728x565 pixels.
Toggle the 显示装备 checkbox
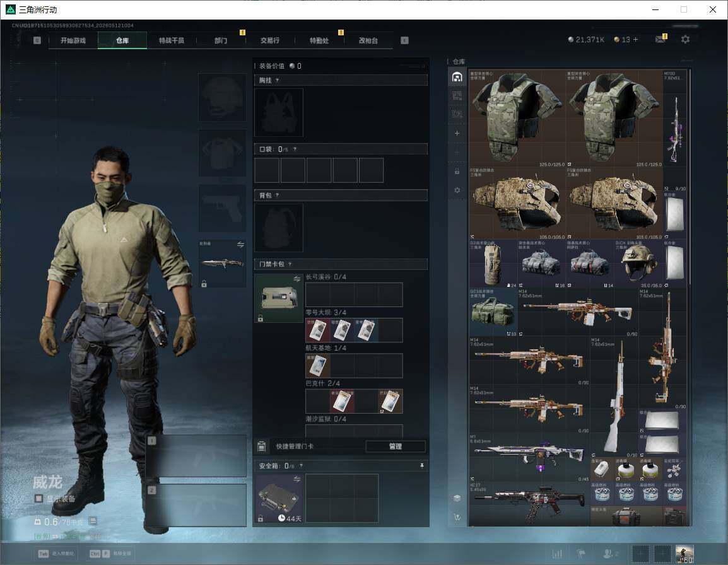(x=39, y=498)
